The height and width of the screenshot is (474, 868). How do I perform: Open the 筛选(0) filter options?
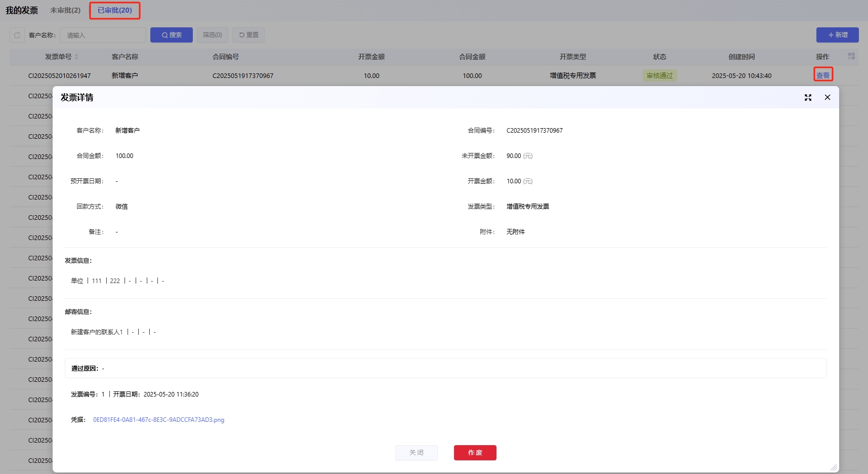point(213,35)
